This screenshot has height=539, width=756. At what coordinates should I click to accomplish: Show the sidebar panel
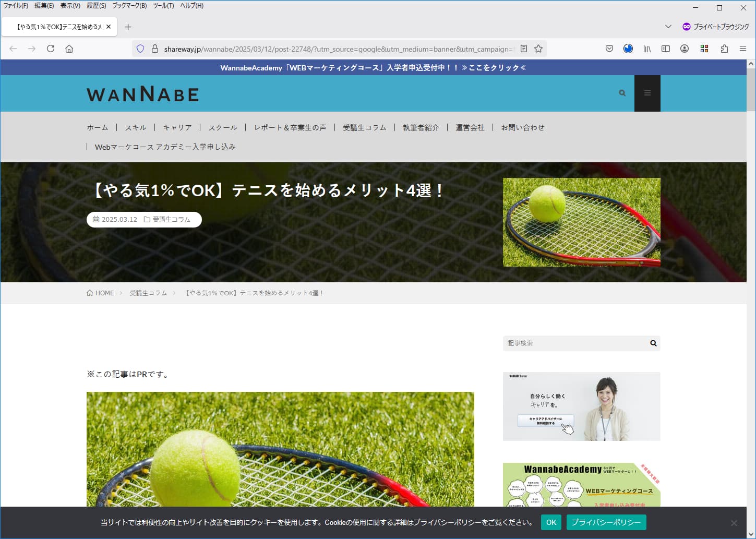(666, 49)
